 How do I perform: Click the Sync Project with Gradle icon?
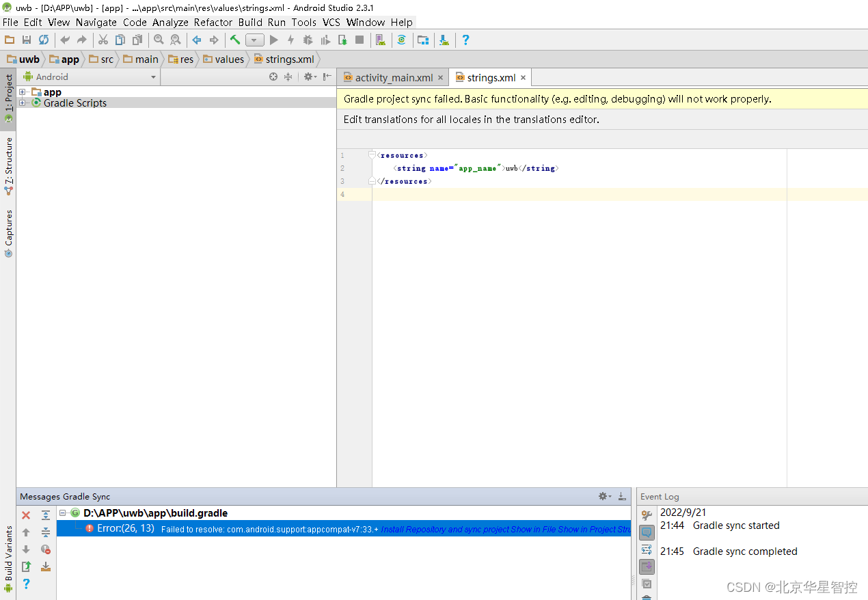point(402,40)
